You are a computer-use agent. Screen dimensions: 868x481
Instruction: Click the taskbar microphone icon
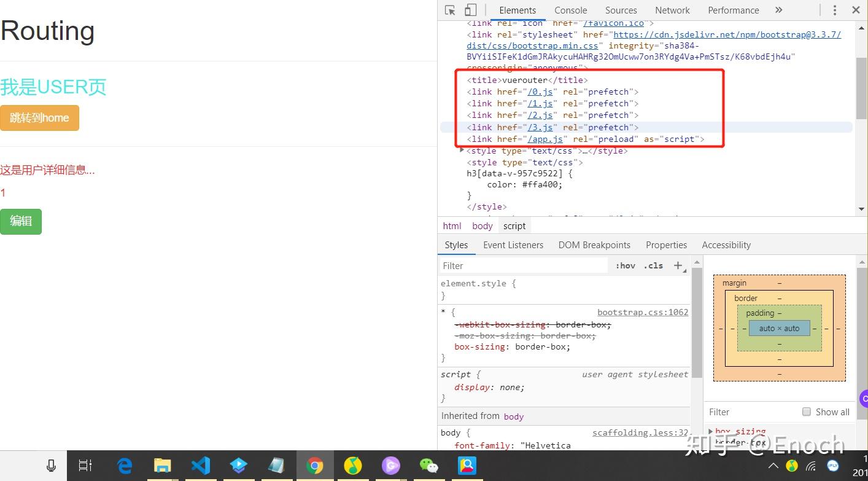52,466
